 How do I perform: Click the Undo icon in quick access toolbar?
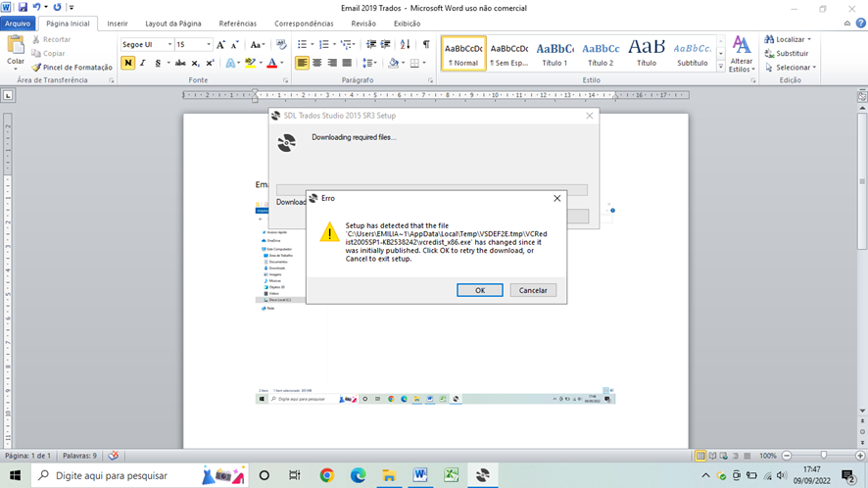36,7
